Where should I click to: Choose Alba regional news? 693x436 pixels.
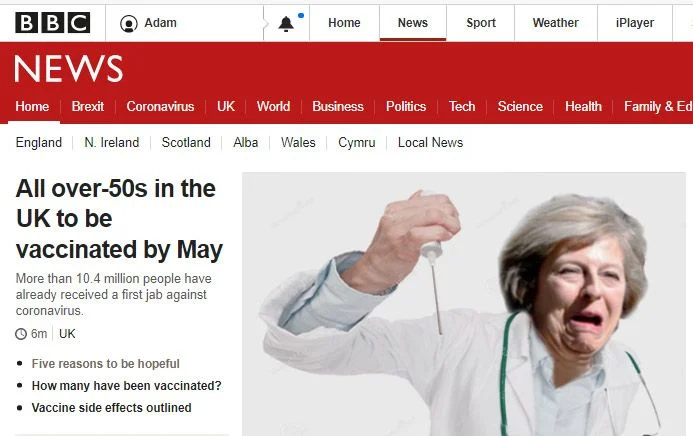click(246, 143)
